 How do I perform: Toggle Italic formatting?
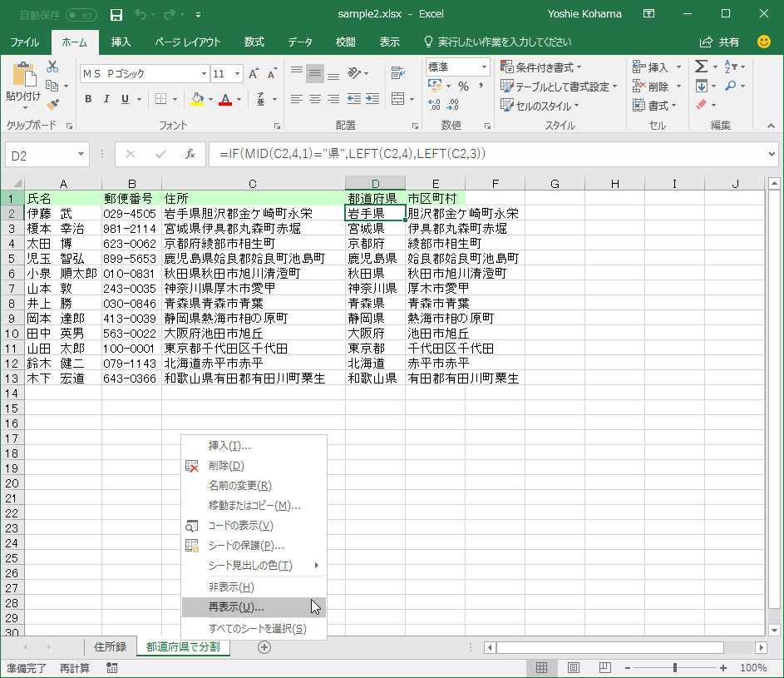click(x=106, y=99)
